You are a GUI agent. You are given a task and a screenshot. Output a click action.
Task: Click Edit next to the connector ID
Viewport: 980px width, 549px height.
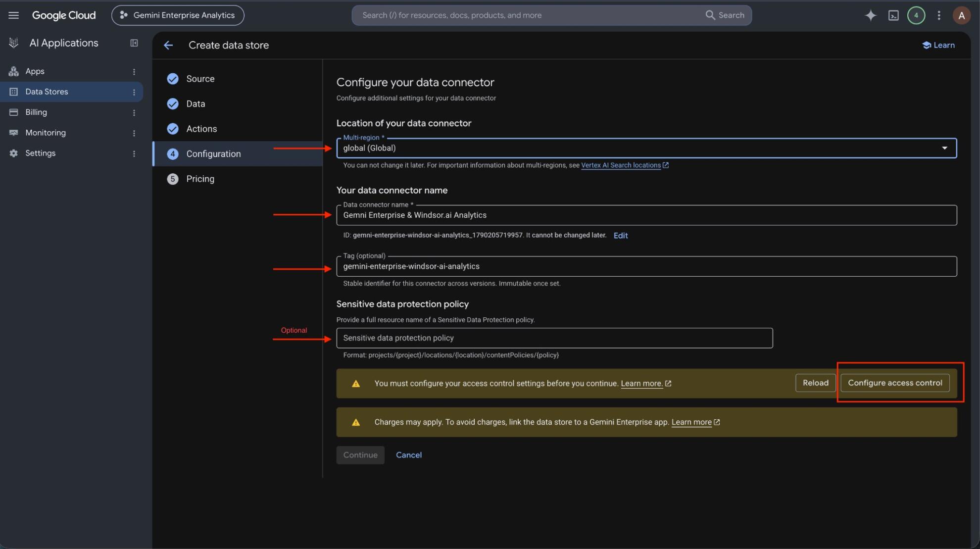(621, 236)
